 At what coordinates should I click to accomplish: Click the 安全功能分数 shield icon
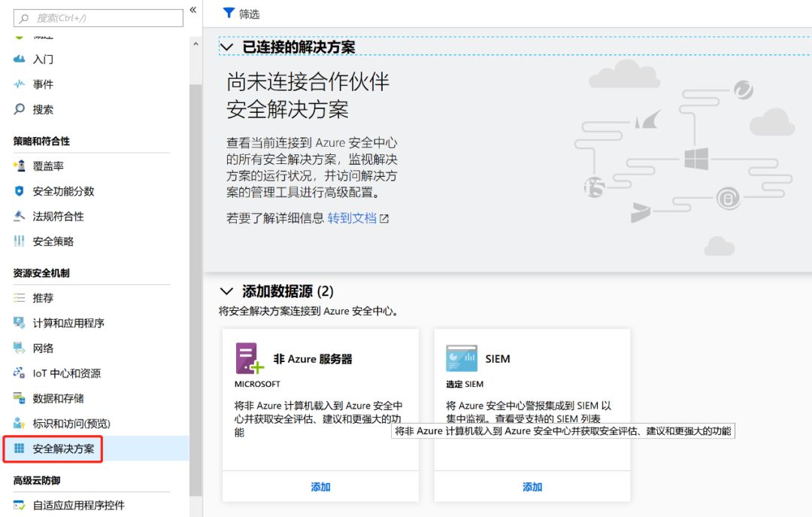tap(20, 191)
